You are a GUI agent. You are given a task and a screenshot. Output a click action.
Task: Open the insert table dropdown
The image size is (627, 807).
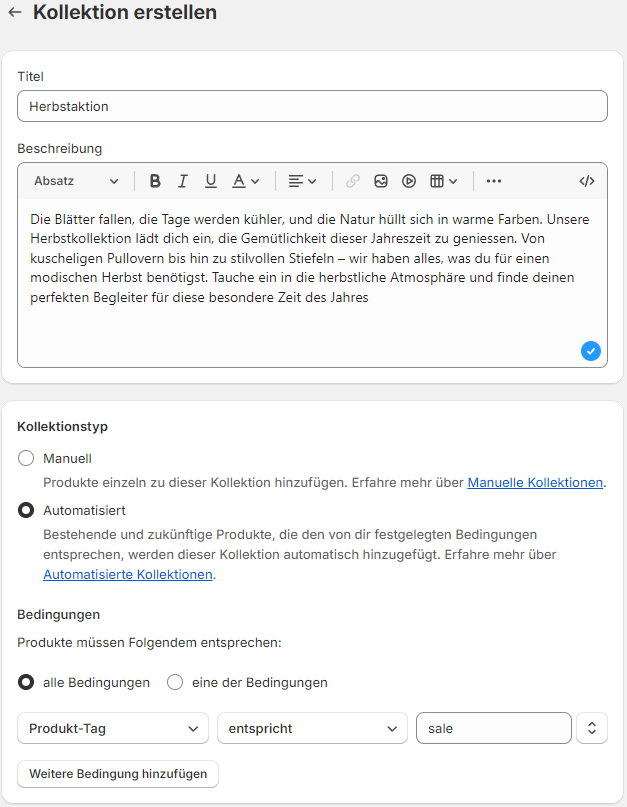tap(443, 181)
